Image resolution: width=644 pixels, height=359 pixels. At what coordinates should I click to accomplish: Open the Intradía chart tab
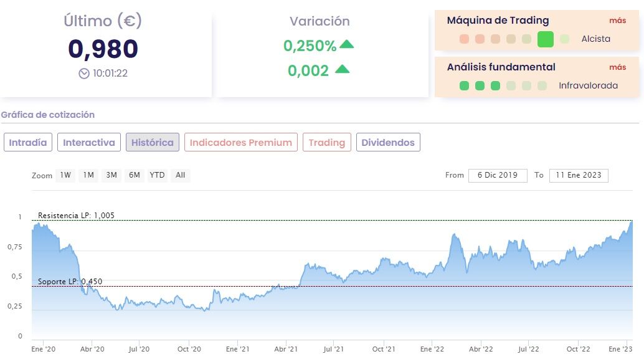click(x=28, y=143)
